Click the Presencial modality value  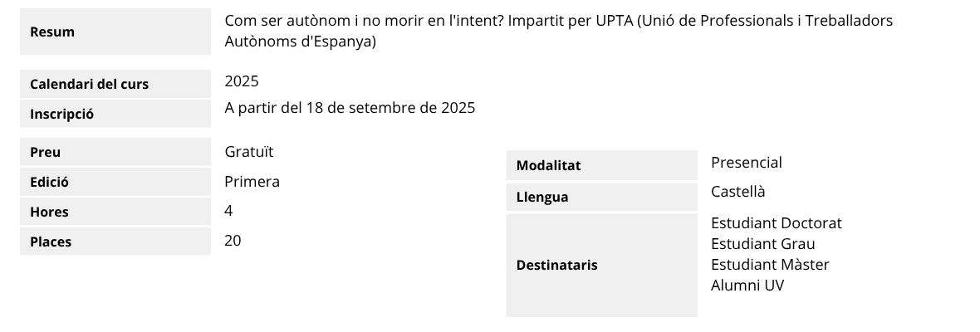(747, 163)
